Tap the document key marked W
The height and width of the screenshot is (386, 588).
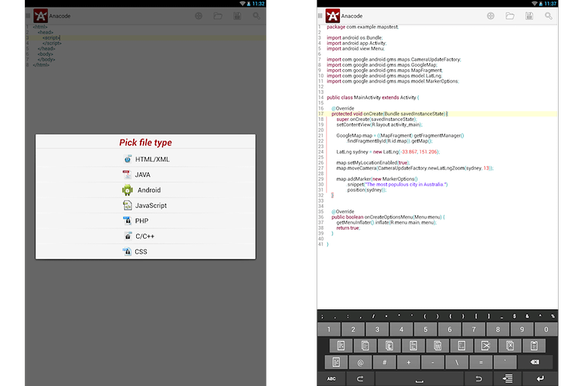coord(438,345)
